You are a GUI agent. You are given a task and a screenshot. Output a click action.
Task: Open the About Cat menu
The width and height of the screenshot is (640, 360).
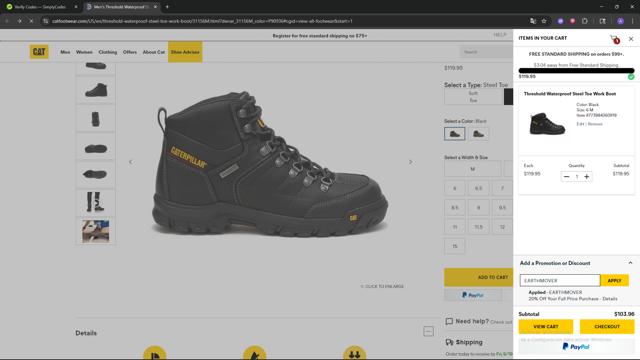pos(154,52)
